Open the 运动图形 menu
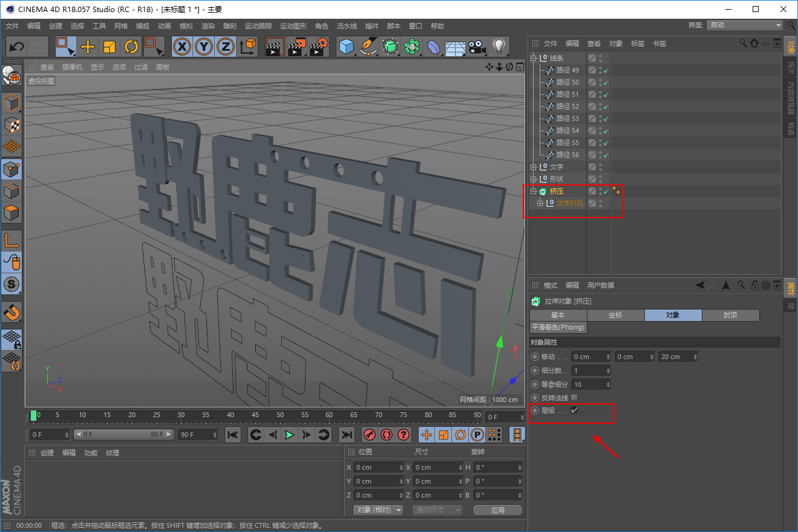The image size is (798, 532). click(x=293, y=26)
